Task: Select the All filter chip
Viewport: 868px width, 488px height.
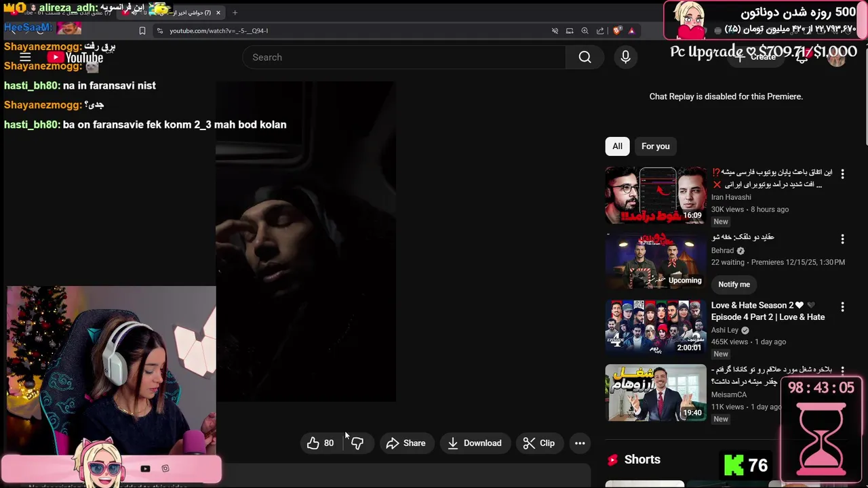Action: tap(617, 146)
